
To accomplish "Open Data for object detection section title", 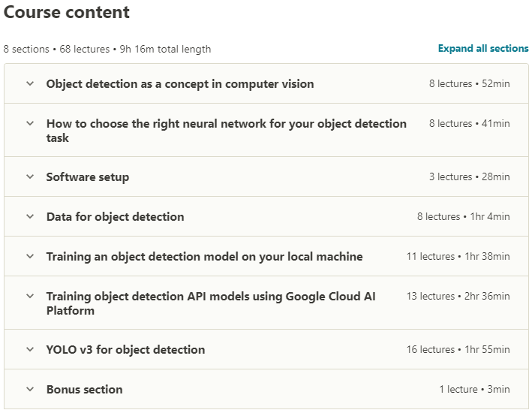I will [115, 217].
